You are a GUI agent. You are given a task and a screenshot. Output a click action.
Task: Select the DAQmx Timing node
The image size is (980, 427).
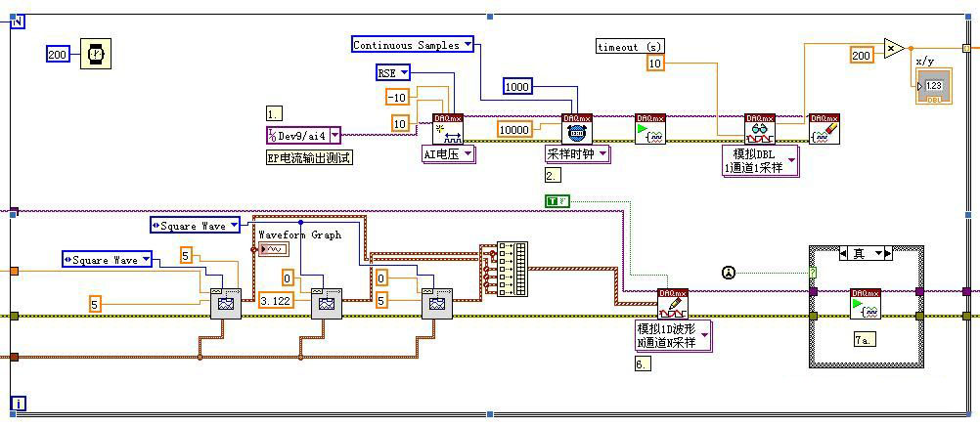click(x=576, y=129)
